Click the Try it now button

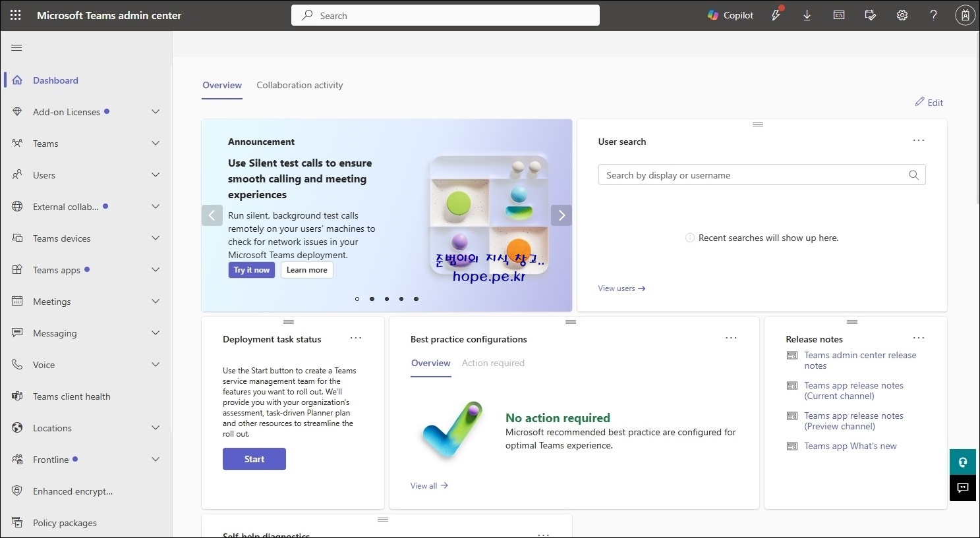(x=252, y=270)
